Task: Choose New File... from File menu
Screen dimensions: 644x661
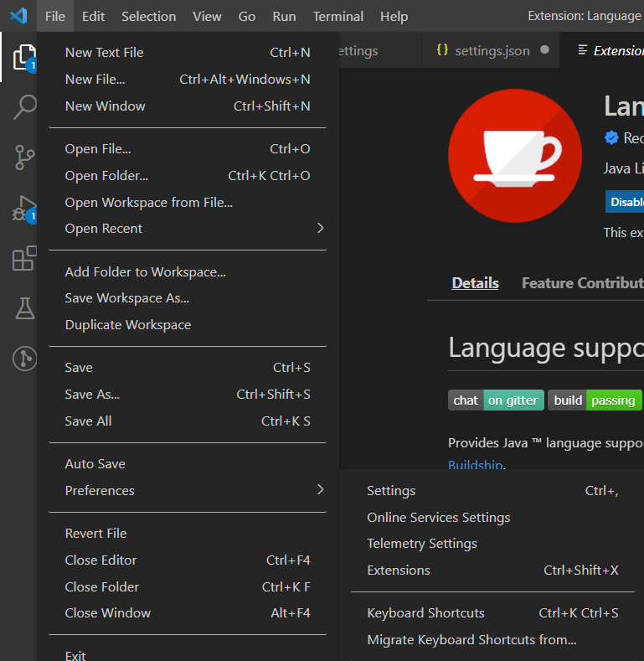Action: click(188, 80)
